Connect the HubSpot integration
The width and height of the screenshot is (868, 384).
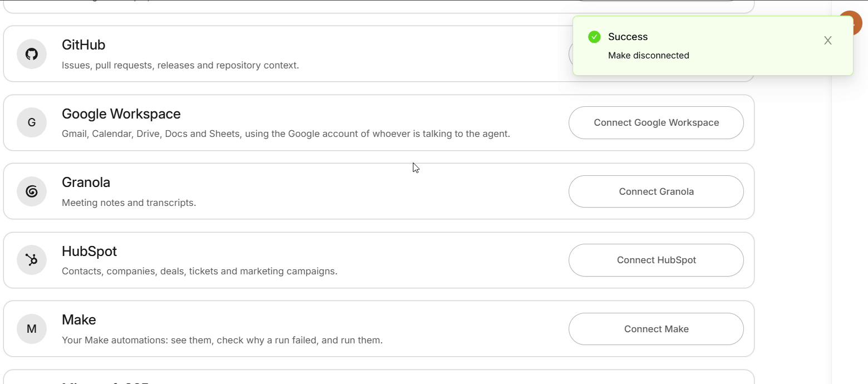pyautogui.click(x=656, y=260)
